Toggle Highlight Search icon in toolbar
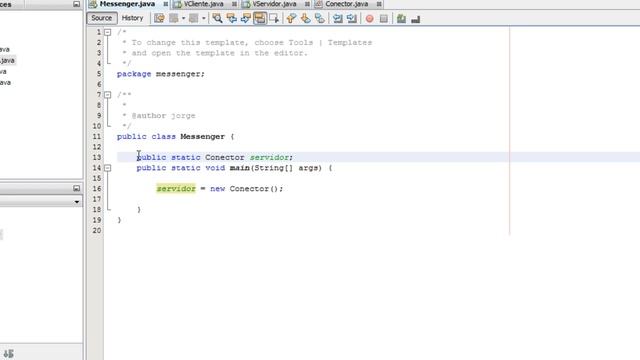Viewport: 640px width, 360px height. (260, 18)
